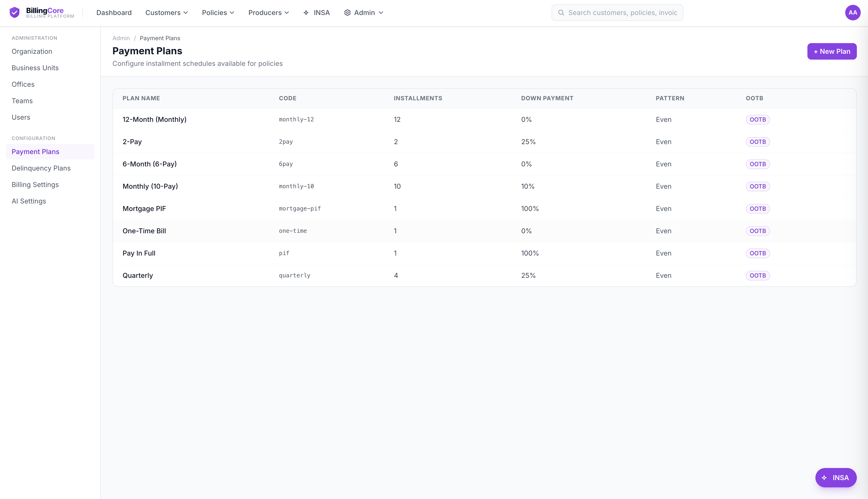The image size is (868, 499).
Task: Expand the Producers dropdown menu
Action: 269,13
